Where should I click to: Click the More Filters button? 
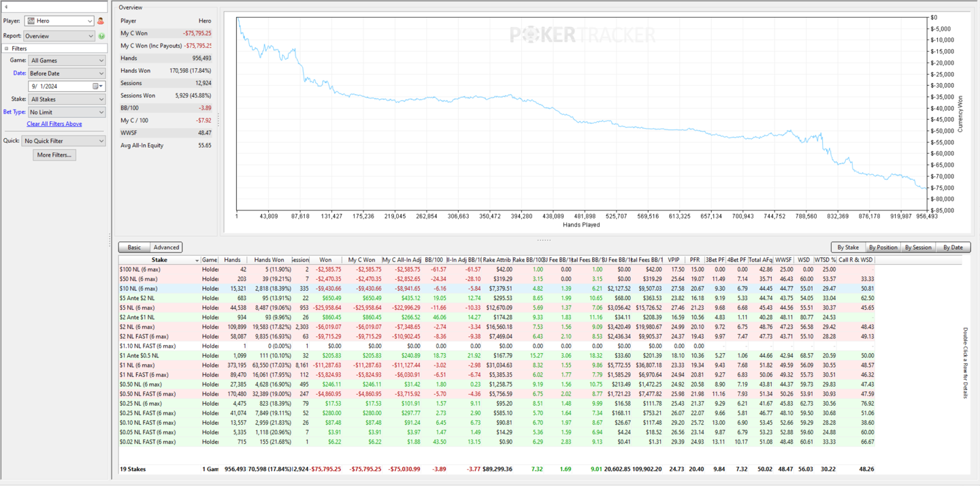pos(54,155)
